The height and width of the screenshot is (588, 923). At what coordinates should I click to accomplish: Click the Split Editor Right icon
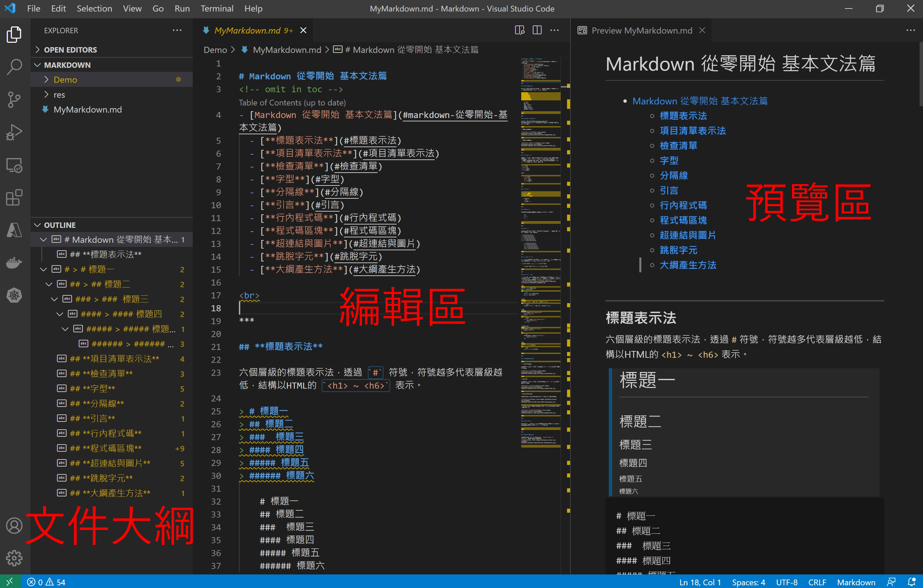coord(537,30)
